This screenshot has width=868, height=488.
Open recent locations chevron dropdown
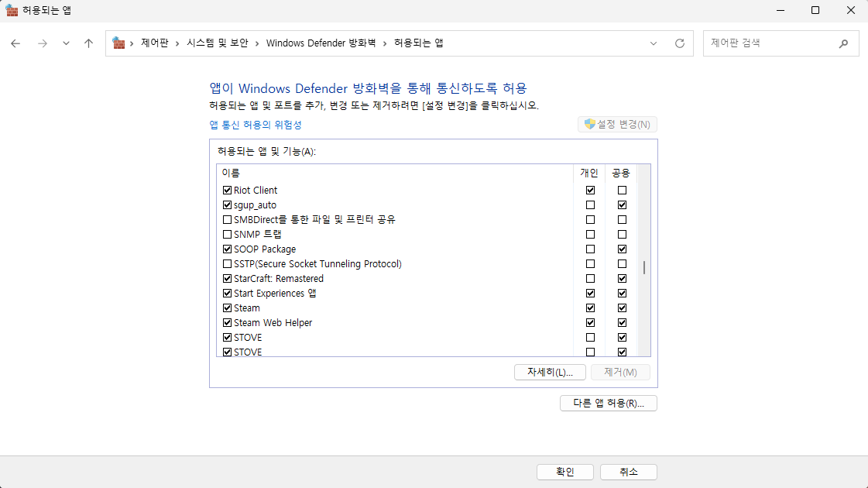(66, 43)
